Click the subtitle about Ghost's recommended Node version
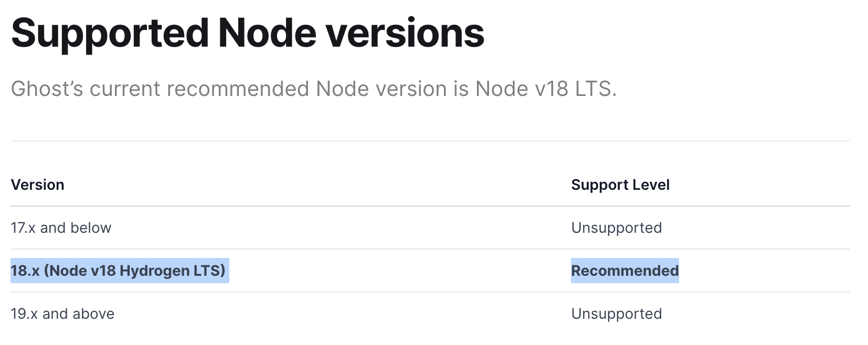The image size is (868, 345). pos(314,89)
